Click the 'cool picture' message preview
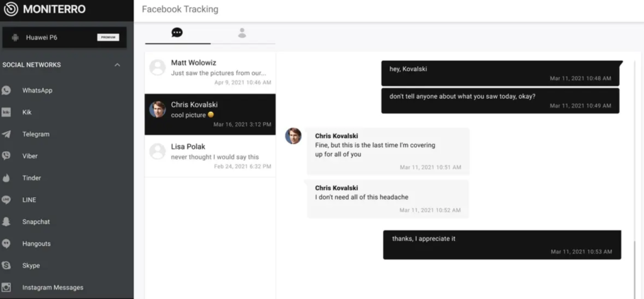The width and height of the screenshot is (644, 299). pos(192,115)
